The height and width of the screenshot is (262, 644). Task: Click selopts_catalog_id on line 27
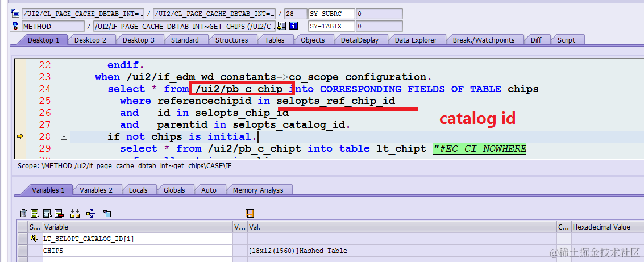(x=290, y=125)
